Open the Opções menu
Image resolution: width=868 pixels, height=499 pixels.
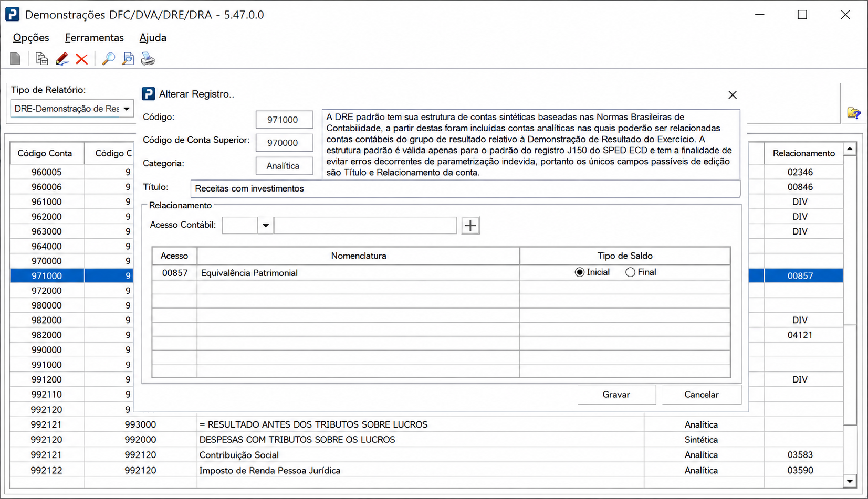[31, 38]
